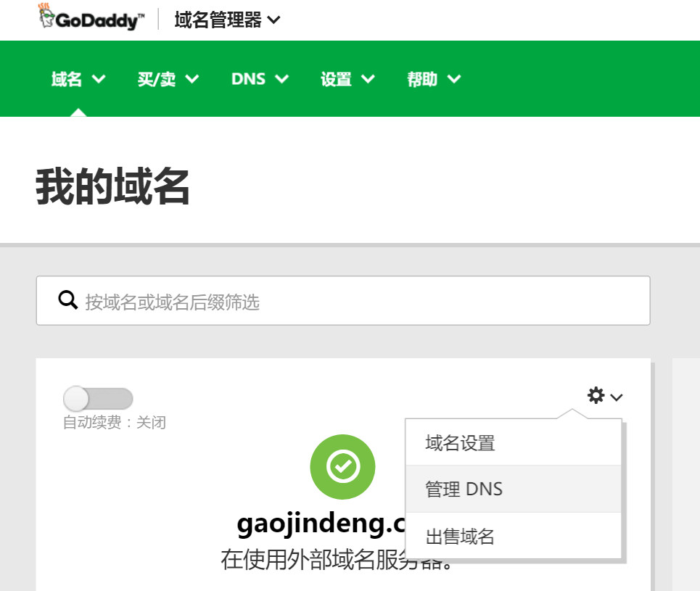Screen dimensions: 700x591
Task: Select 域名设置 from the gear menu
Action: click(514, 442)
